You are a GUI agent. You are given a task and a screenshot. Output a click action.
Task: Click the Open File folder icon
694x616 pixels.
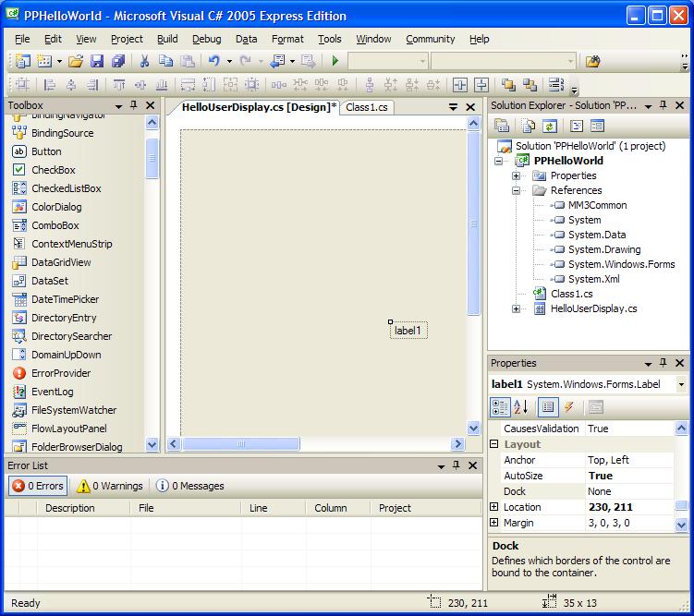(x=76, y=61)
